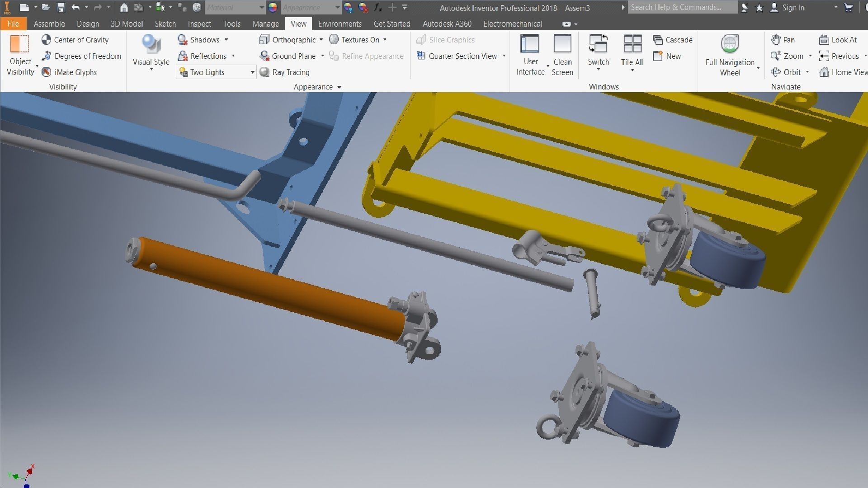Undo the last action
Viewport: 868px width, 488px height.
pyautogui.click(x=75, y=7)
